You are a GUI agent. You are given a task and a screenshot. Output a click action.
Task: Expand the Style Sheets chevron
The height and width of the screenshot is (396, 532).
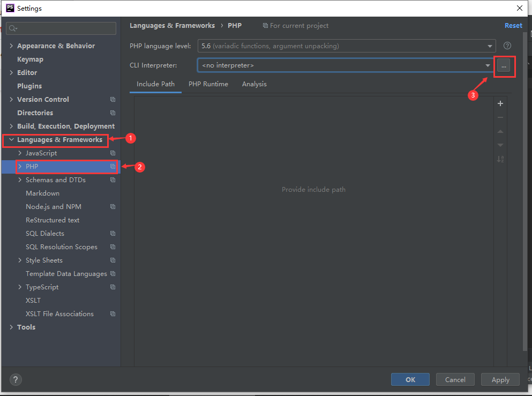tap(20, 260)
